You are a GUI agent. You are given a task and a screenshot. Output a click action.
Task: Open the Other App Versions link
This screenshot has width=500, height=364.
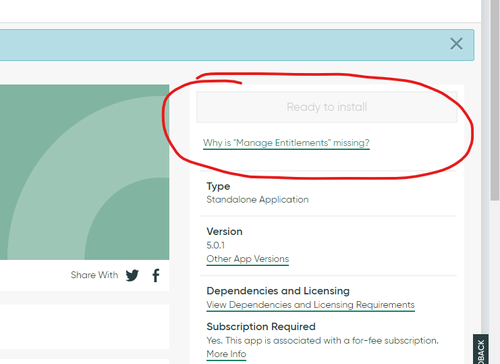point(248,259)
